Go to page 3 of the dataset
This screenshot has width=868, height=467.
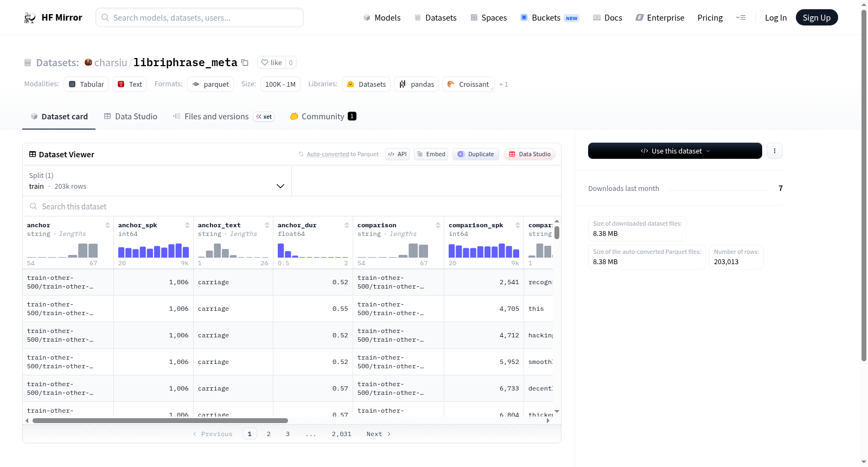(x=288, y=434)
